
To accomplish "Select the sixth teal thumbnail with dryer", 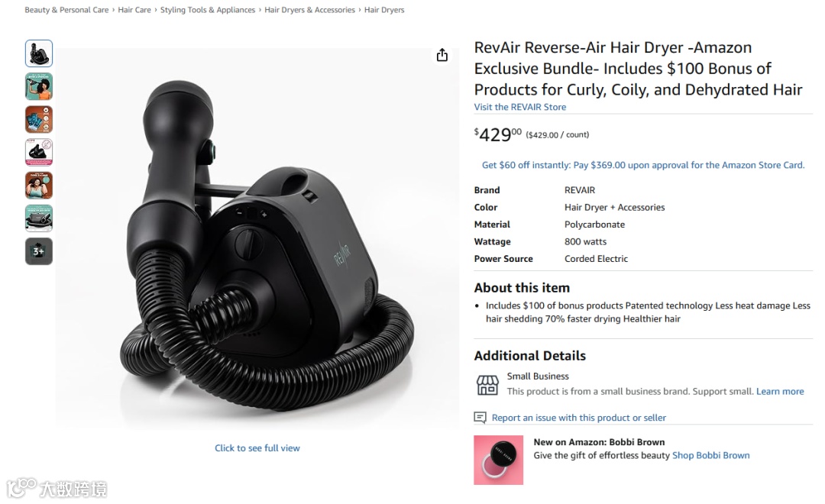I will (x=39, y=218).
